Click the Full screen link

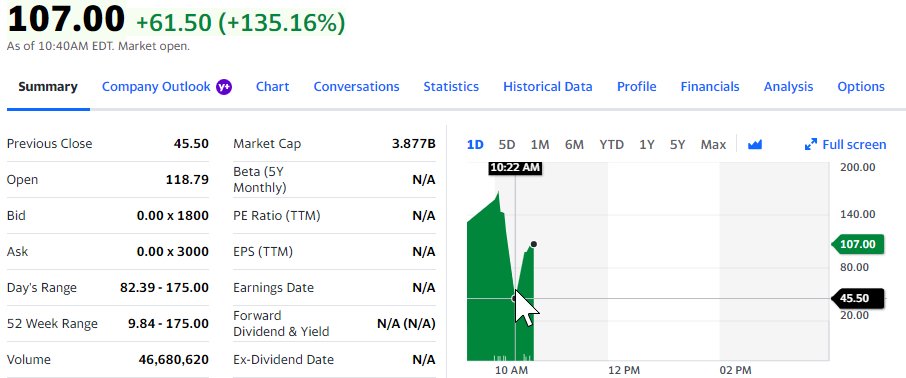[854, 144]
